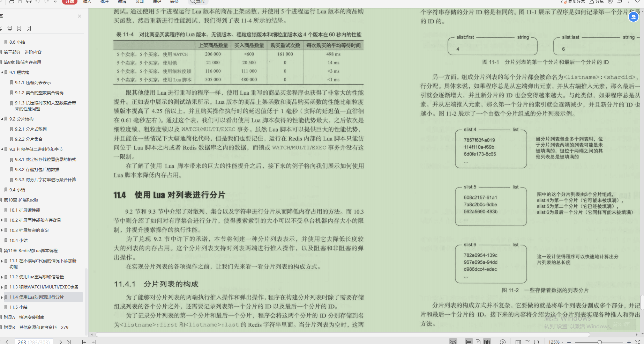Viewport: 644px width, 344px height.
Task: Toggle the continuous scrolling view icon
Action: tap(469, 342)
